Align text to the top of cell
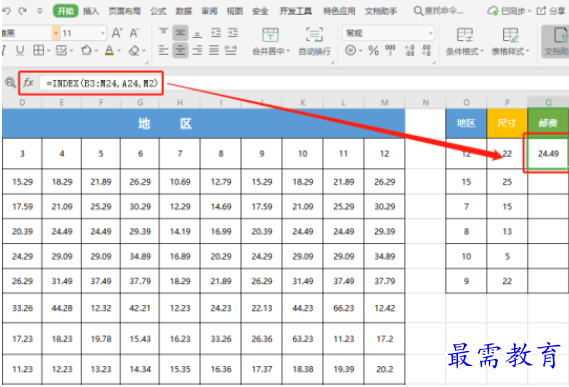This screenshot has height=387, width=569. point(163,33)
